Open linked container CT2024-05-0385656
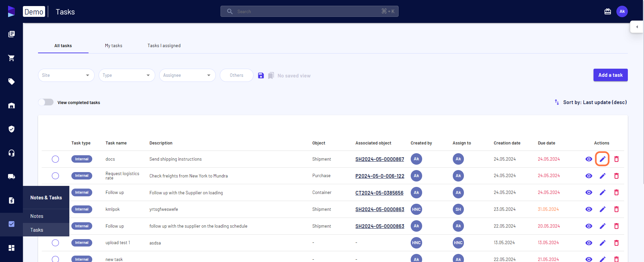Screen dimensions: 644x262 point(379,193)
